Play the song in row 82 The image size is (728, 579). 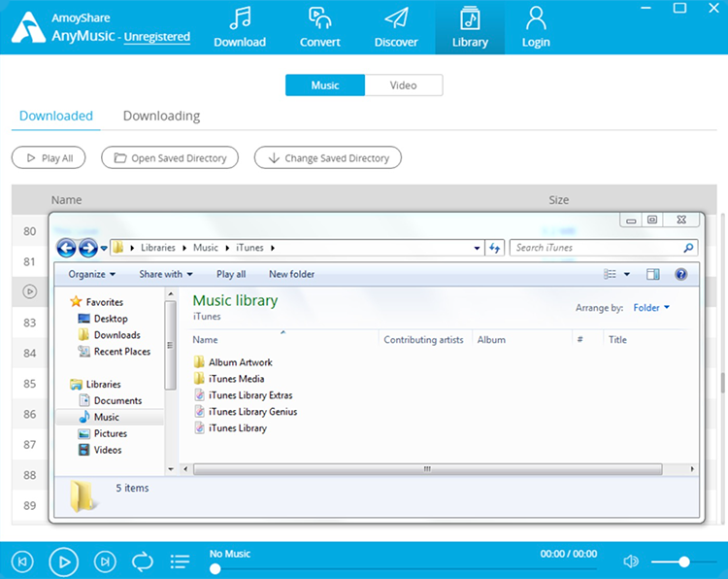(x=30, y=291)
